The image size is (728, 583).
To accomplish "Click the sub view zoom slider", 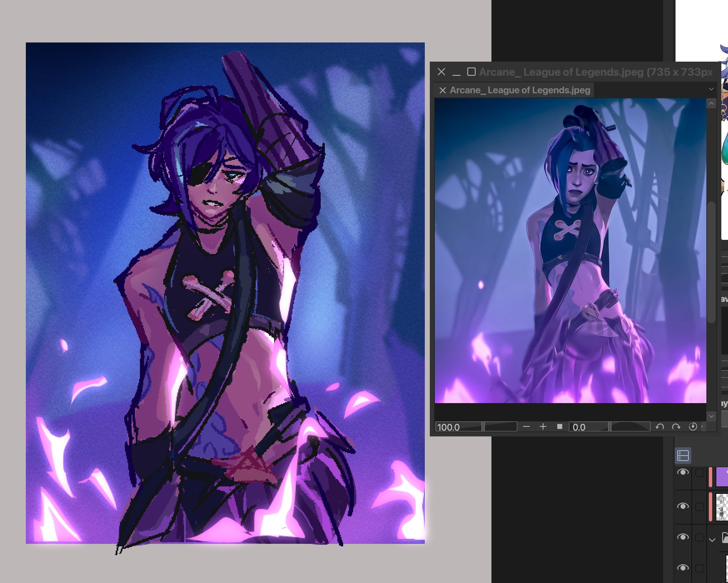I will 500,427.
